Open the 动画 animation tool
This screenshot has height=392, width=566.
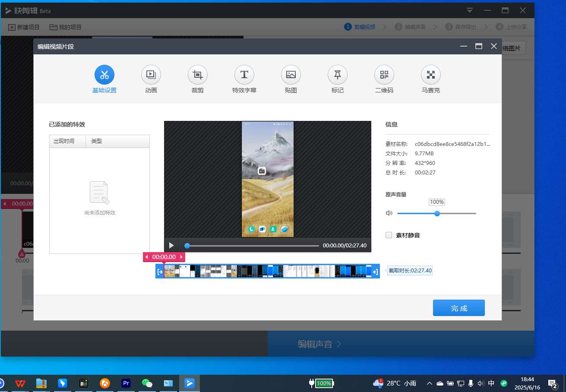(x=151, y=75)
